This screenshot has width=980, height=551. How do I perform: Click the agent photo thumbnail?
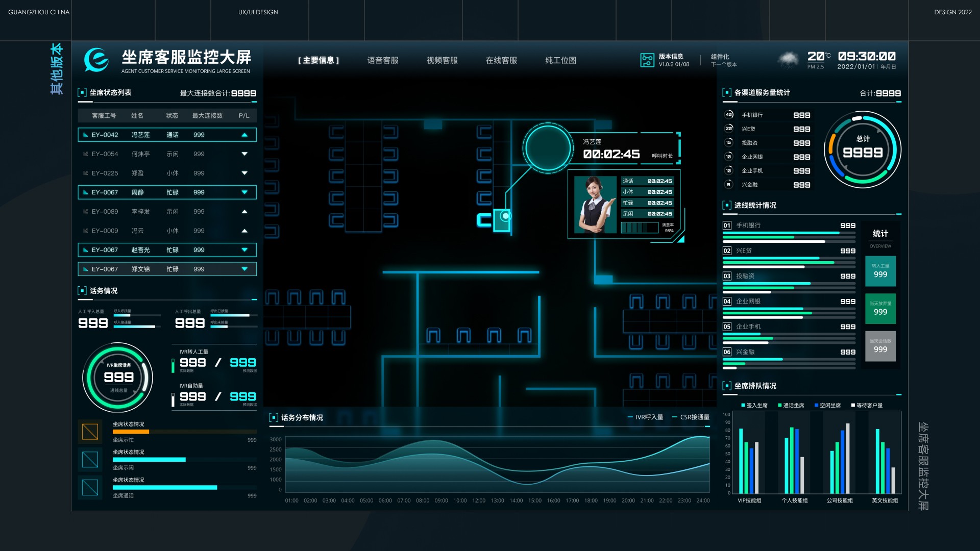click(595, 205)
